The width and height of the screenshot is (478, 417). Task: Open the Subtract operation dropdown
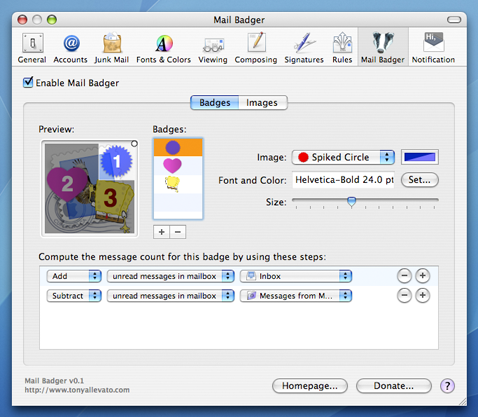[74, 296]
